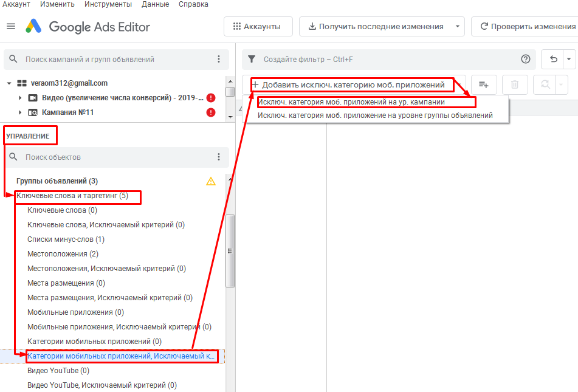Select Ключевые слова, Исключаемый критерий (0)
578x392 pixels.
click(x=106, y=225)
